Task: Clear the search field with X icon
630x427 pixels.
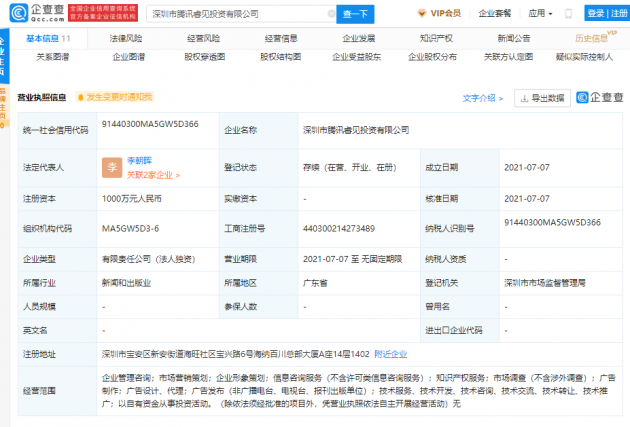Action: [x=331, y=14]
